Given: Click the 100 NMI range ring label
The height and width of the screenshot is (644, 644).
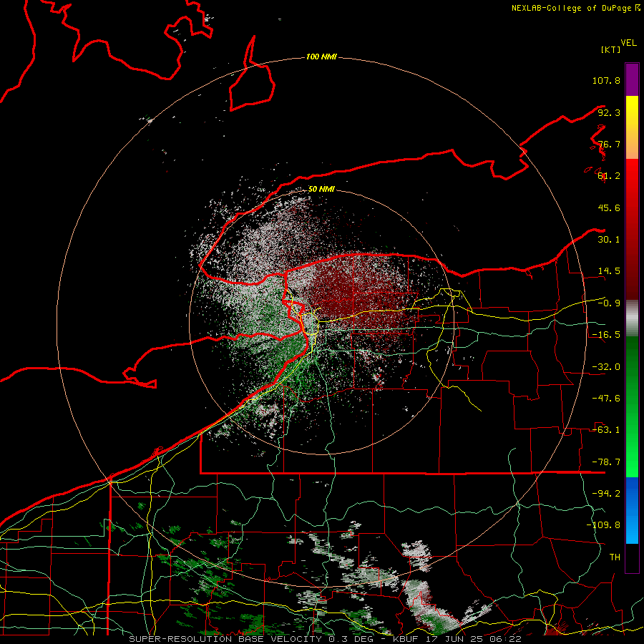Looking at the screenshot, I should (x=321, y=57).
